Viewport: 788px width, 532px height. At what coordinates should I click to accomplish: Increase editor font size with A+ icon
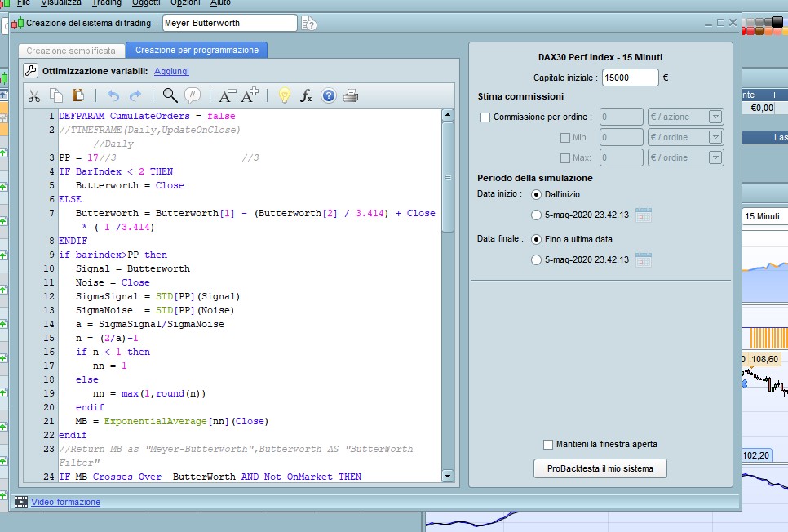point(250,96)
